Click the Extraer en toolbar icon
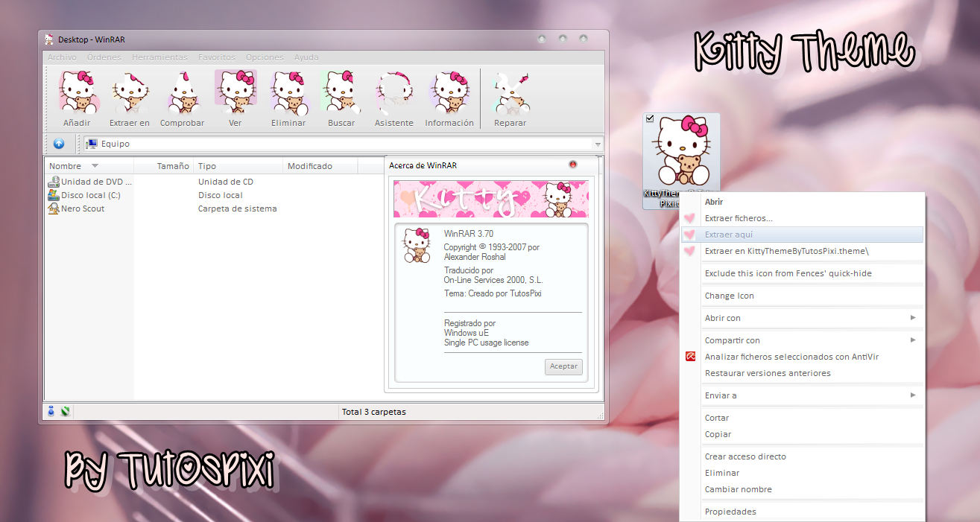Viewport: 980px width, 522px height. 130,92
